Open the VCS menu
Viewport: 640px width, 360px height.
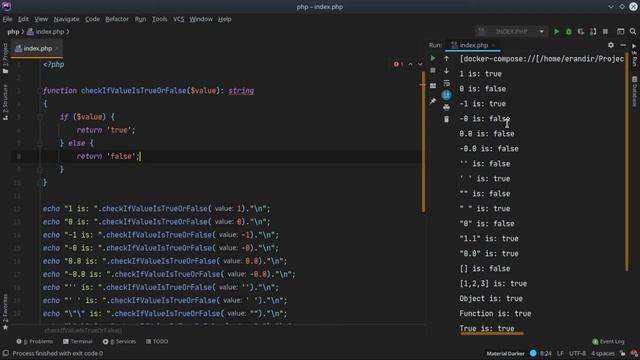[x=178, y=19]
